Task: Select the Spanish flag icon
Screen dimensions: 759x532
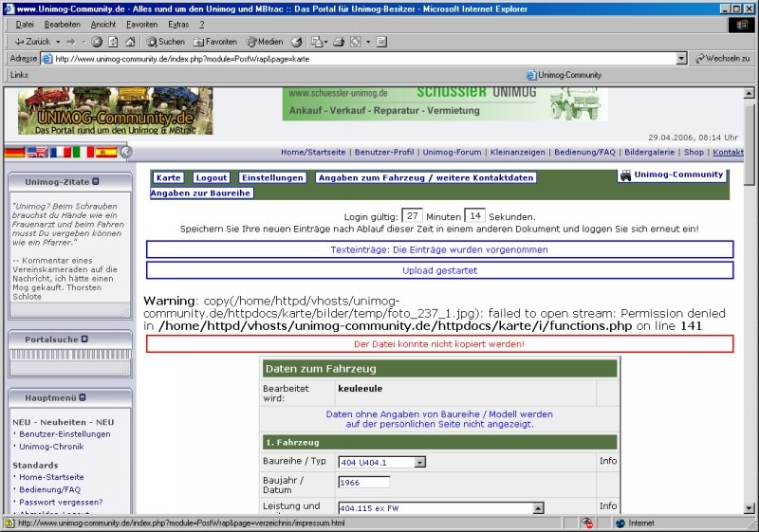Action: (106, 152)
